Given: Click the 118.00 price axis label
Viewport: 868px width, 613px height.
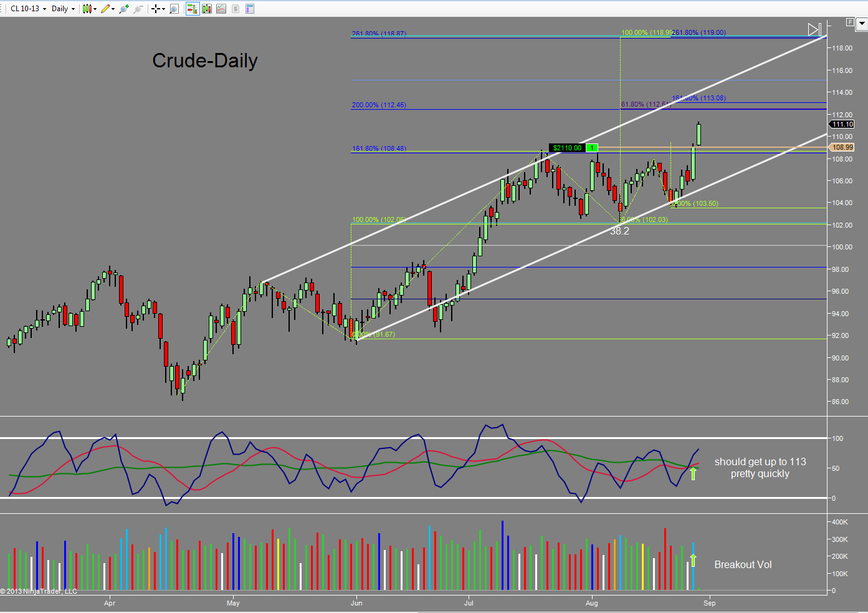Looking at the screenshot, I should (x=842, y=48).
